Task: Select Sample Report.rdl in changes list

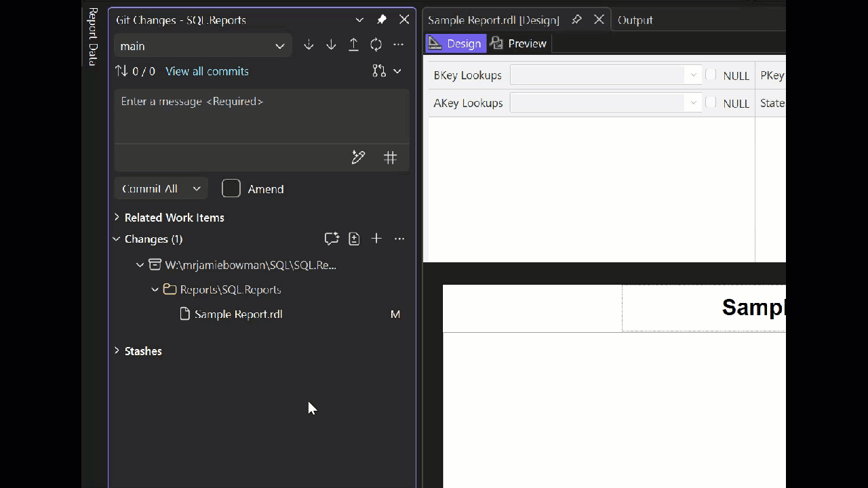Action: click(238, 314)
